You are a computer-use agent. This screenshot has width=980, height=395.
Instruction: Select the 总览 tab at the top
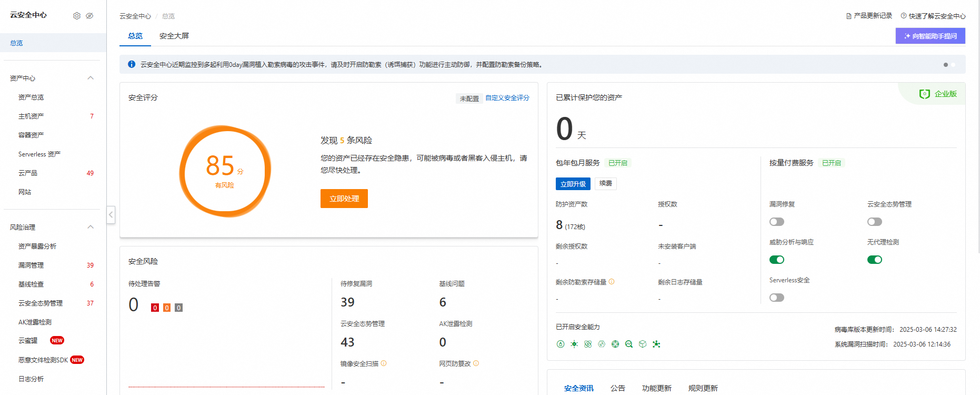click(x=135, y=36)
